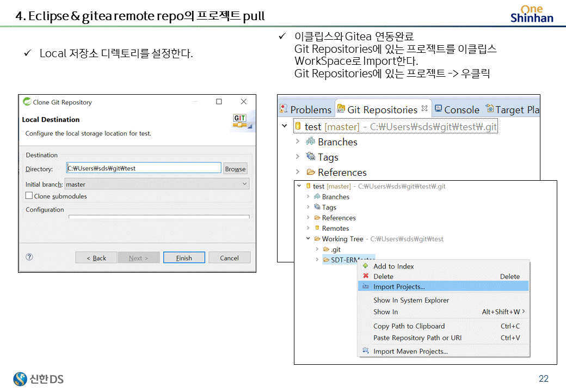Collapse the Working Tree node
The width and height of the screenshot is (566, 392).
point(308,238)
